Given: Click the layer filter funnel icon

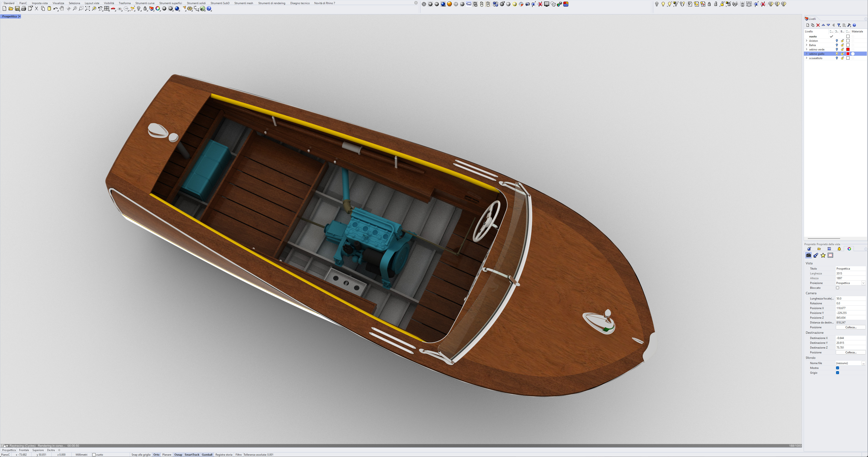Looking at the screenshot, I should pos(839,25).
